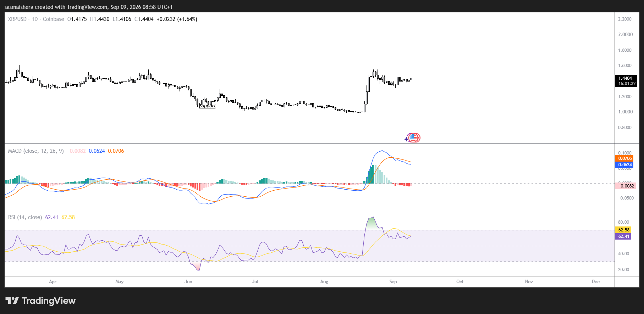Click the purple sparkle icon beside the flag
The width and height of the screenshot is (644, 314).
406,139
